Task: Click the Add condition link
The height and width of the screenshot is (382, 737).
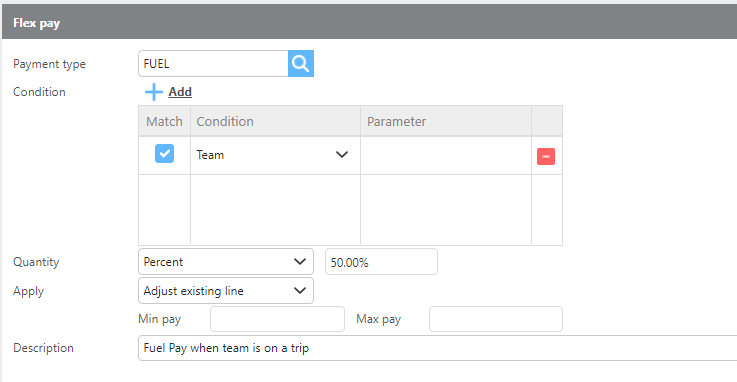Action: click(180, 92)
